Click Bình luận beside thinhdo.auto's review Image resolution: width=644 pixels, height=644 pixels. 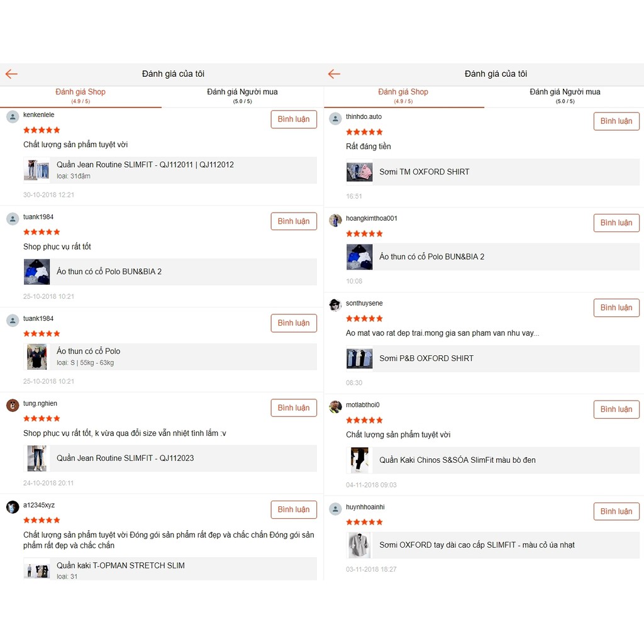(616, 121)
